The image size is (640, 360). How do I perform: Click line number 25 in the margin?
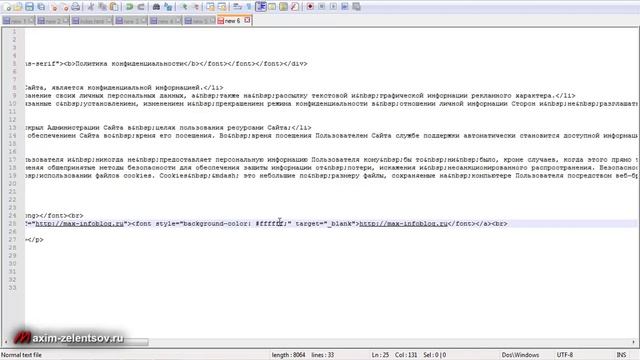pyautogui.click(x=12, y=224)
